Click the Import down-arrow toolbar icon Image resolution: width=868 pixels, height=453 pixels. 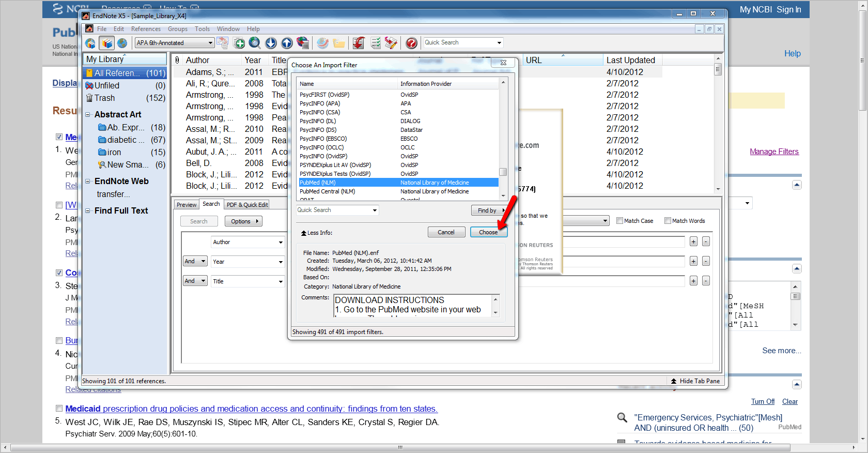[271, 43]
